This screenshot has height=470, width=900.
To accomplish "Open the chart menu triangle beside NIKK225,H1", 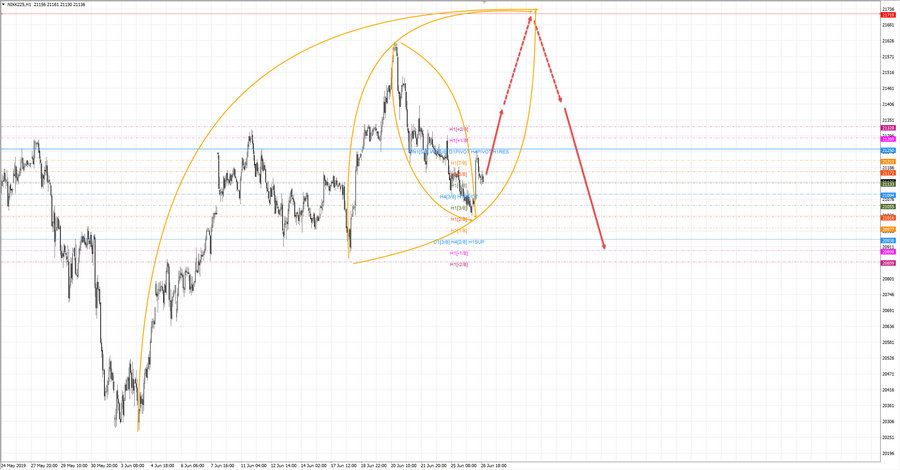I will tap(3, 4).
